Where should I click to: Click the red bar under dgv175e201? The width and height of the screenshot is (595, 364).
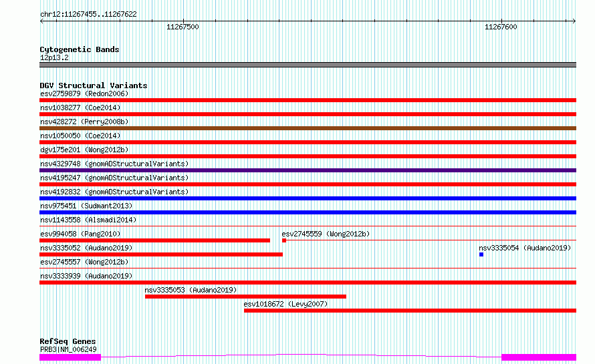click(308, 156)
